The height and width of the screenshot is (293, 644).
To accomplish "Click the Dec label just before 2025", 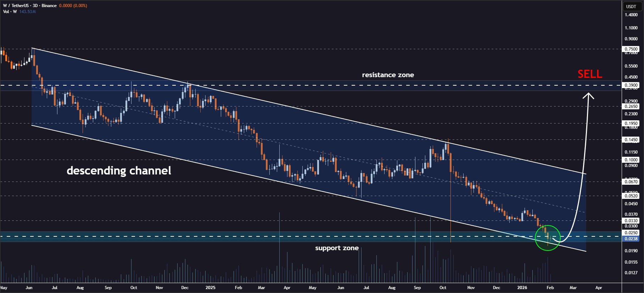I will pos(185,288).
